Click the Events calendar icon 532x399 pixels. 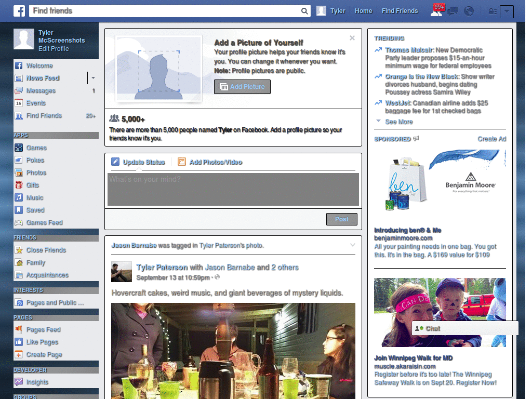pos(19,103)
